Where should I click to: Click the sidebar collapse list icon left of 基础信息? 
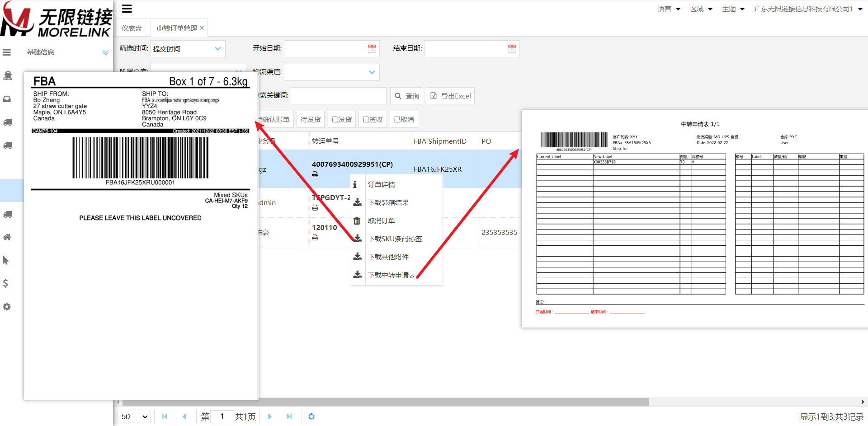click(7, 52)
